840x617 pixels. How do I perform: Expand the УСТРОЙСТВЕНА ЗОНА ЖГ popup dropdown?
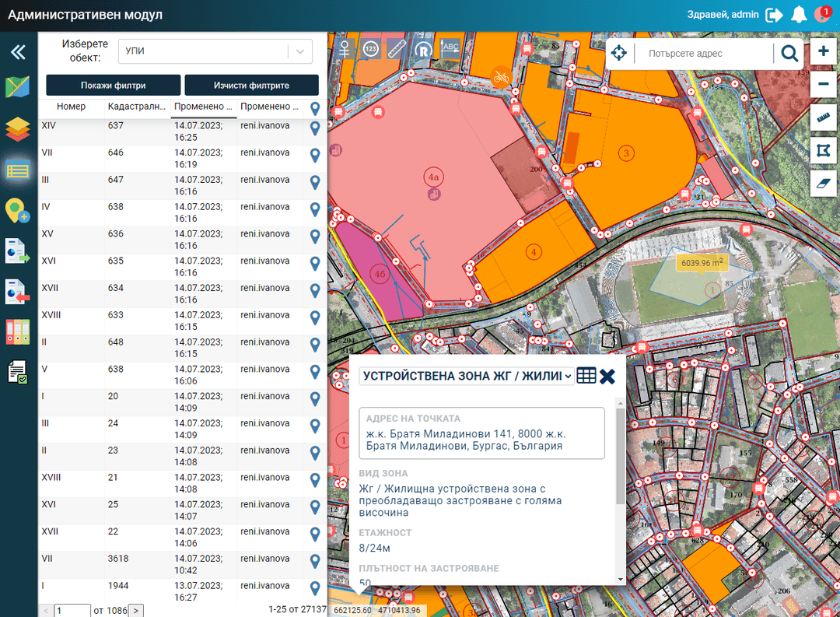click(467, 376)
